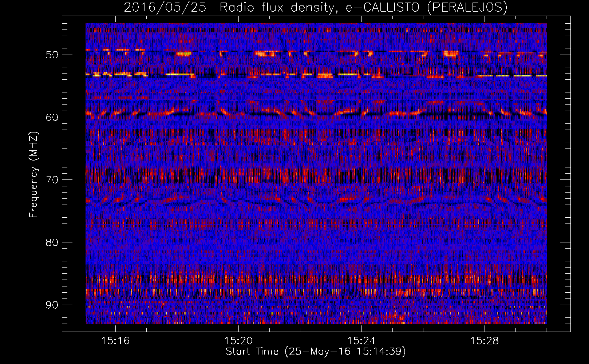Click the 'Start Time (25-May-16 15:14:39)' x-axis label
Screen dimensions: 589x364
click(316, 352)
